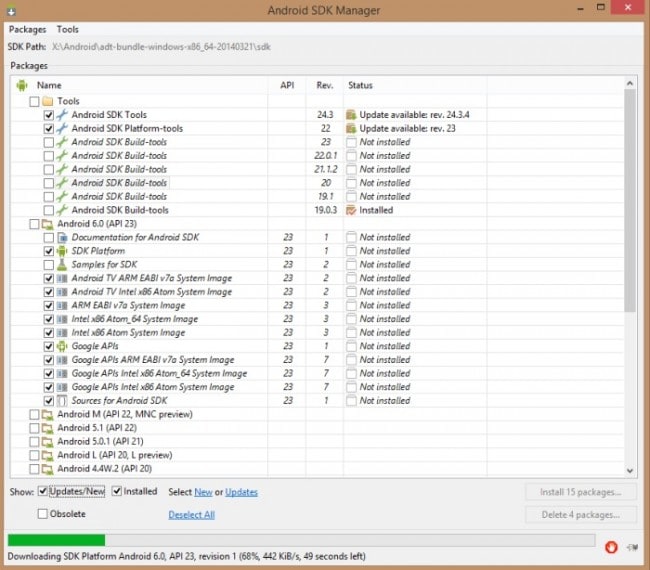Select the Google APIs Intel x86 Atom_64 System Image row
650x570 pixels.
317,374
